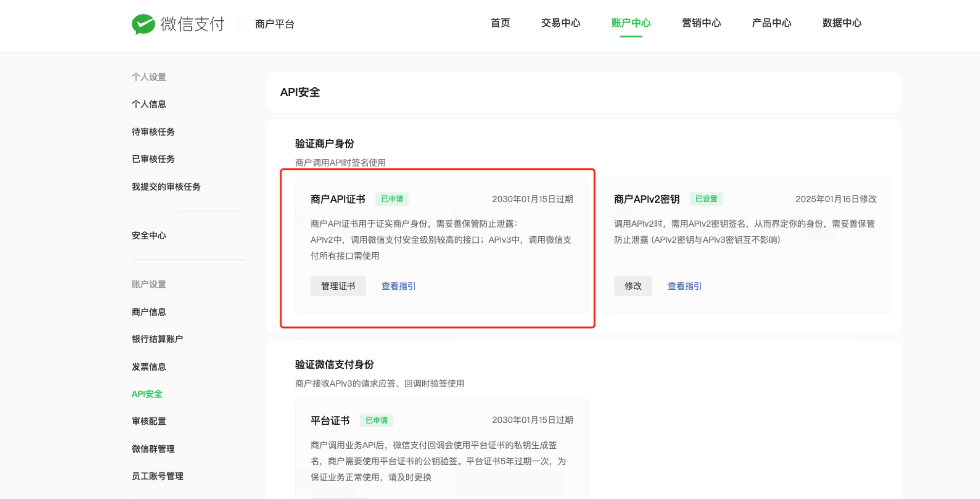980x499 pixels.
Task: Switch to 交易中心 tab
Action: pyautogui.click(x=560, y=23)
